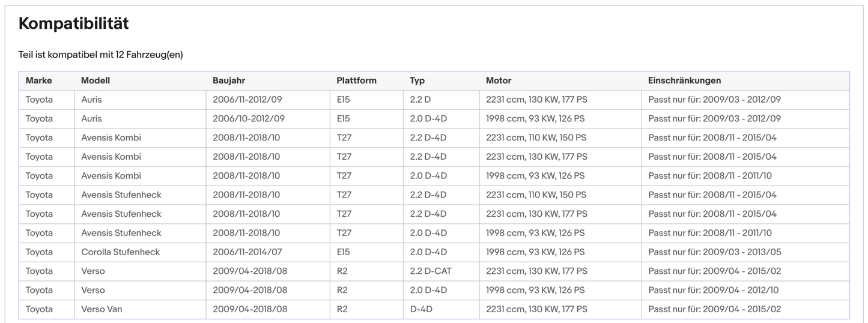Click the Kompatibilität heading
Viewport: 868px width, 323px height.
(x=73, y=24)
